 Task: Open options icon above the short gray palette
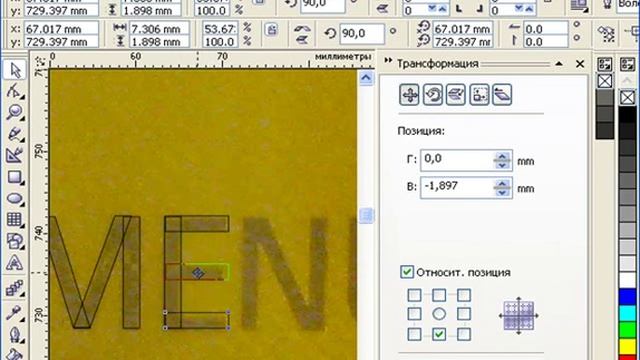605,64
